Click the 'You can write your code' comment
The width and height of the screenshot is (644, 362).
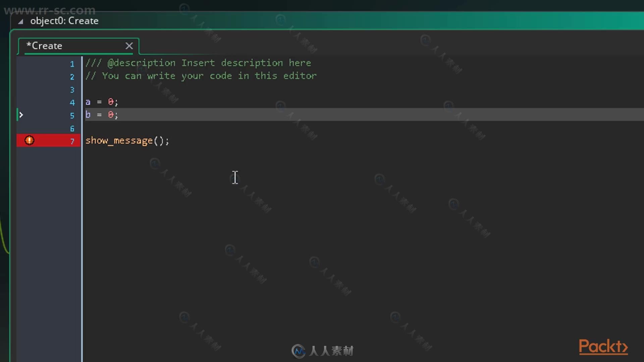pos(201,76)
